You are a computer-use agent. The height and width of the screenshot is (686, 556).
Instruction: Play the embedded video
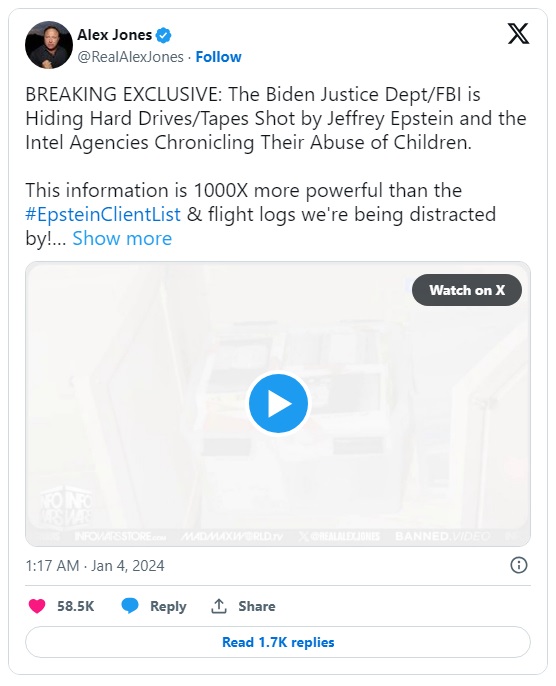278,403
